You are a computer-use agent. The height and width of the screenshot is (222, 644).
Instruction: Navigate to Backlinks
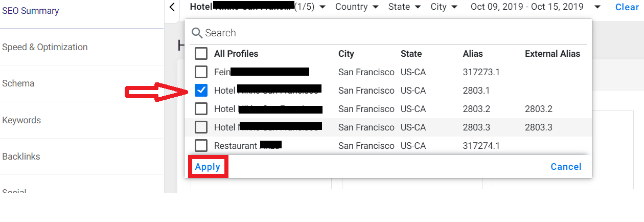[x=21, y=157]
